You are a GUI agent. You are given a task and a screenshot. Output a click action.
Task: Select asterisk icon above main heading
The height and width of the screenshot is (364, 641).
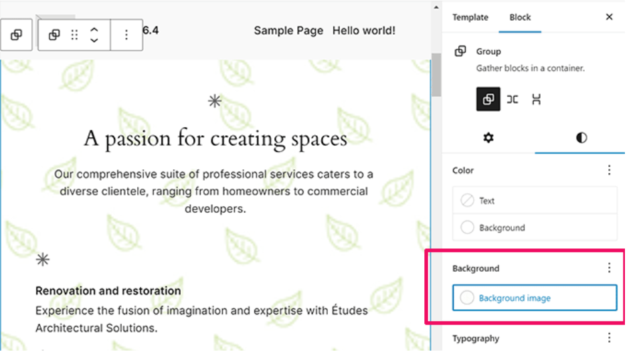pos(215,101)
